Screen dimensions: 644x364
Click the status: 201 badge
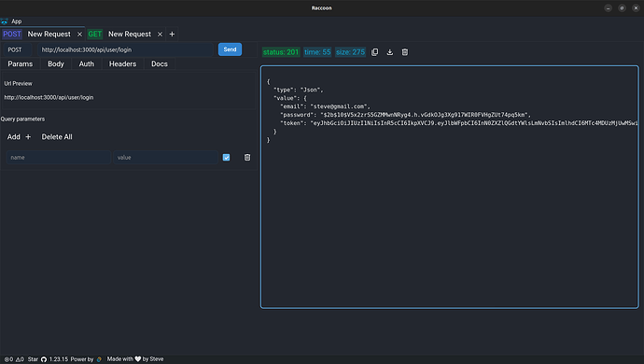(281, 52)
